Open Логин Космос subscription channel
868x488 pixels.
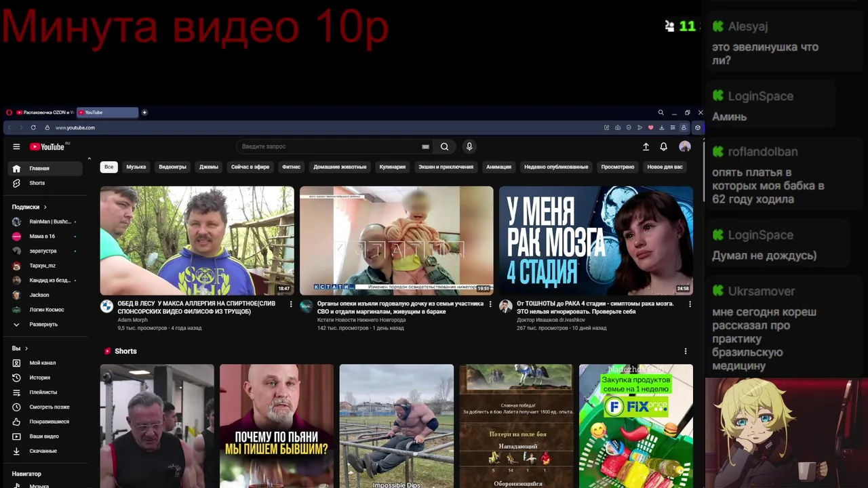[45, 310]
